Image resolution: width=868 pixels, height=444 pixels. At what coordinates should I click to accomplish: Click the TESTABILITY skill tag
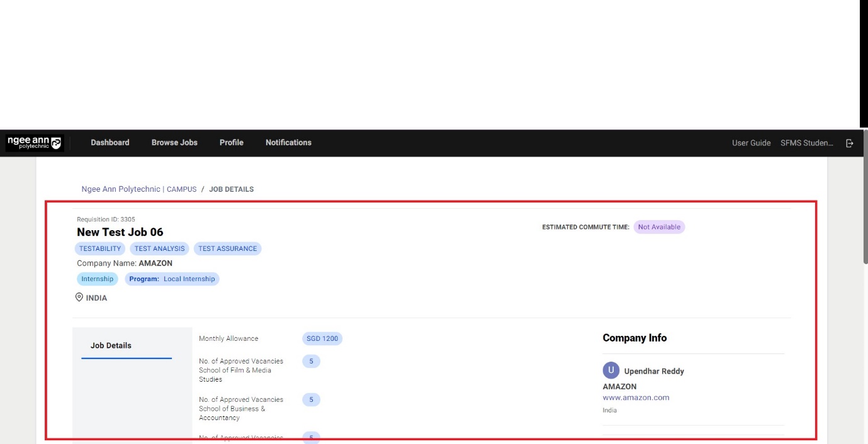tap(100, 248)
